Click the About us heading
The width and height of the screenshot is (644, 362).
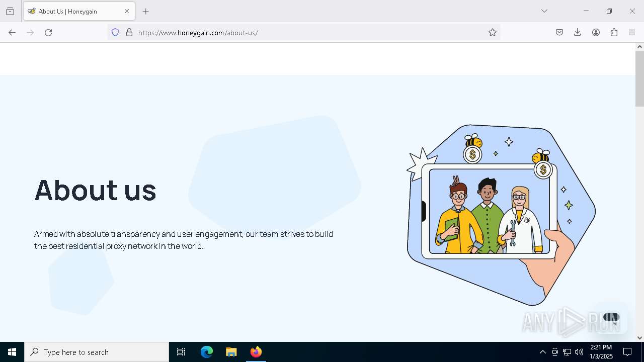[x=95, y=190]
